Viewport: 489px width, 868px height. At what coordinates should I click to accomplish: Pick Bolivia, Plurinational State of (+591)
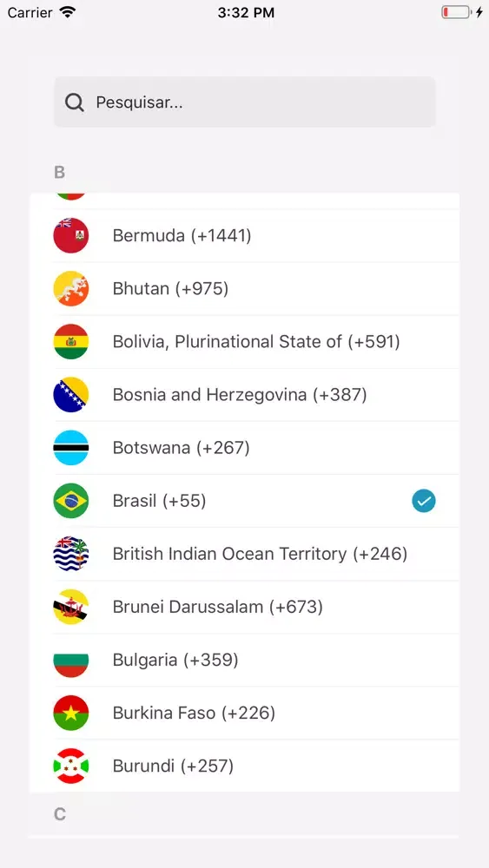tap(244, 341)
